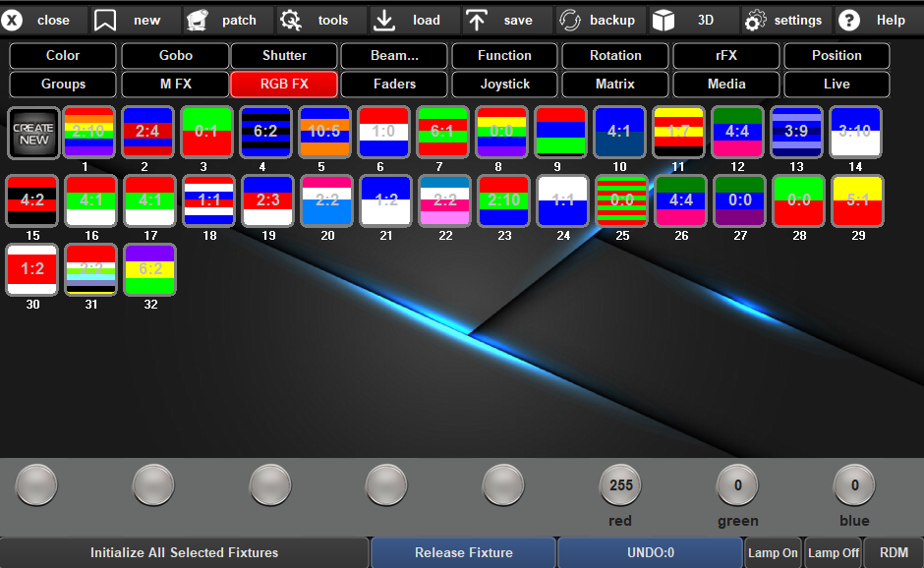Screen dimensions: 924x568
Task: Click the CREATE NEW effect tile
Action: point(33,133)
